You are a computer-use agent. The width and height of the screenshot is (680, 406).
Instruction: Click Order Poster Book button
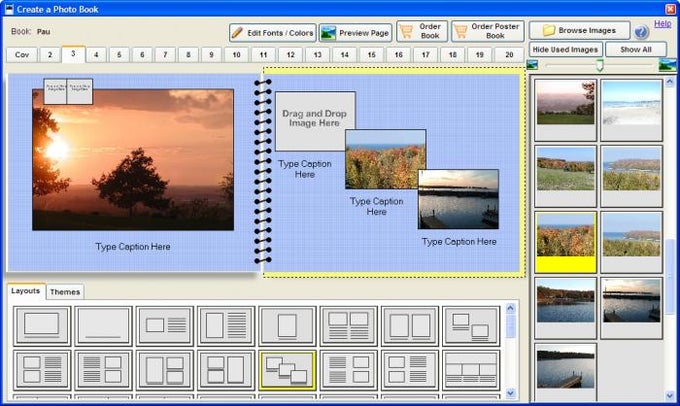point(487,31)
